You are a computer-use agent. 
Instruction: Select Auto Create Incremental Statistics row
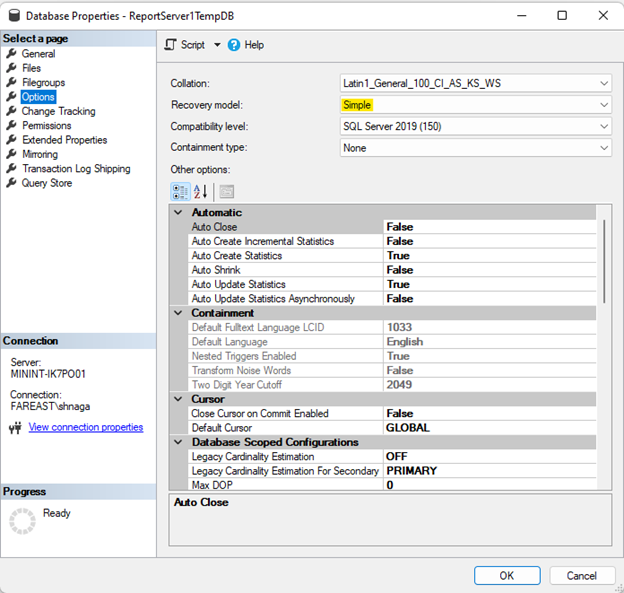pos(392,241)
